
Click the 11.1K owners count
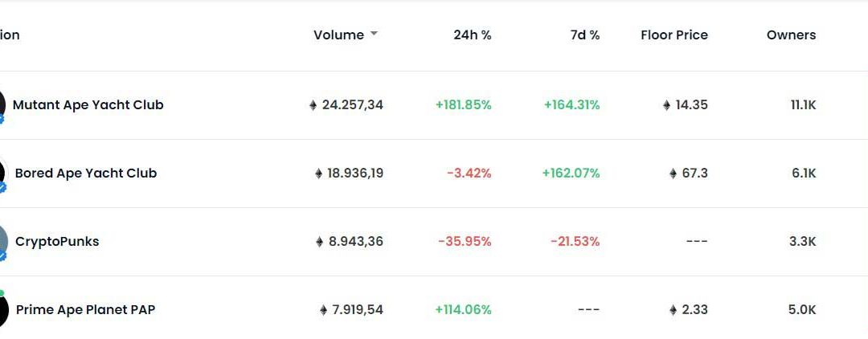tap(803, 105)
